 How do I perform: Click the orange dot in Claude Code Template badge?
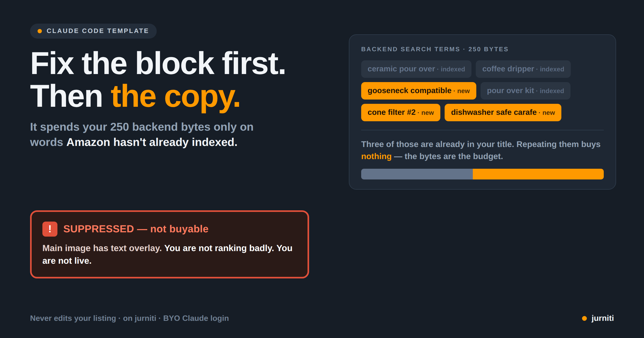pyautogui.click(x=40, y=31)
